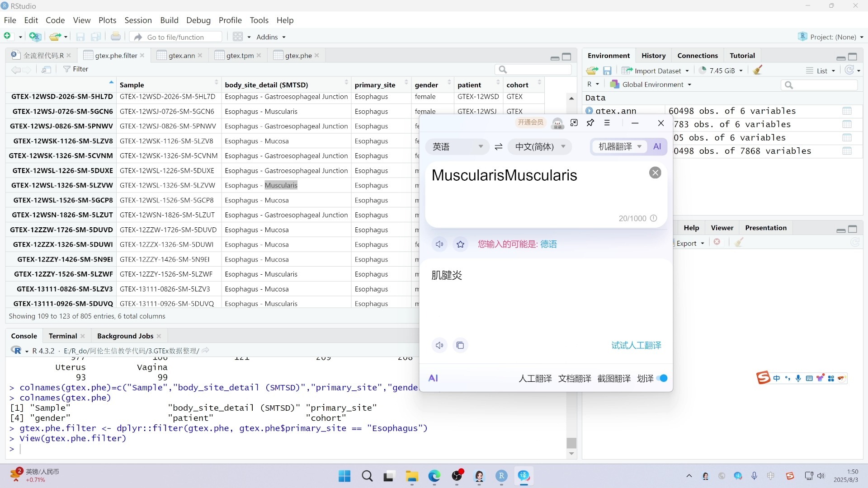Open the memory usage 7.45 GiB dropdown
Screen dimensions: 868x488
point(722,70)
